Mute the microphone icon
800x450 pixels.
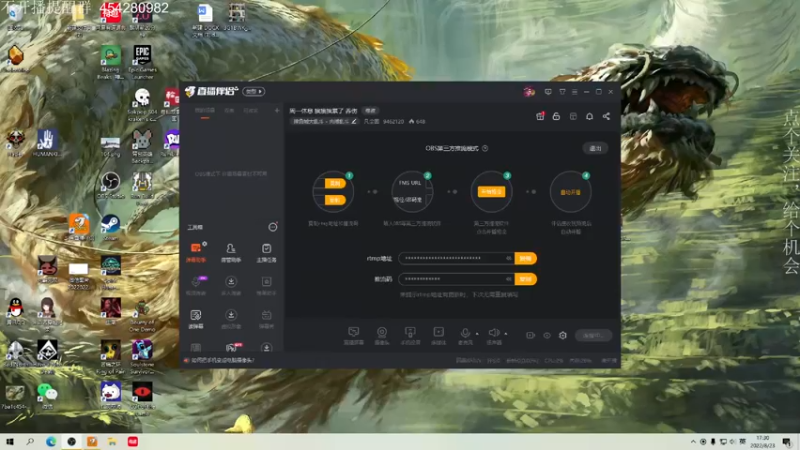465,333
